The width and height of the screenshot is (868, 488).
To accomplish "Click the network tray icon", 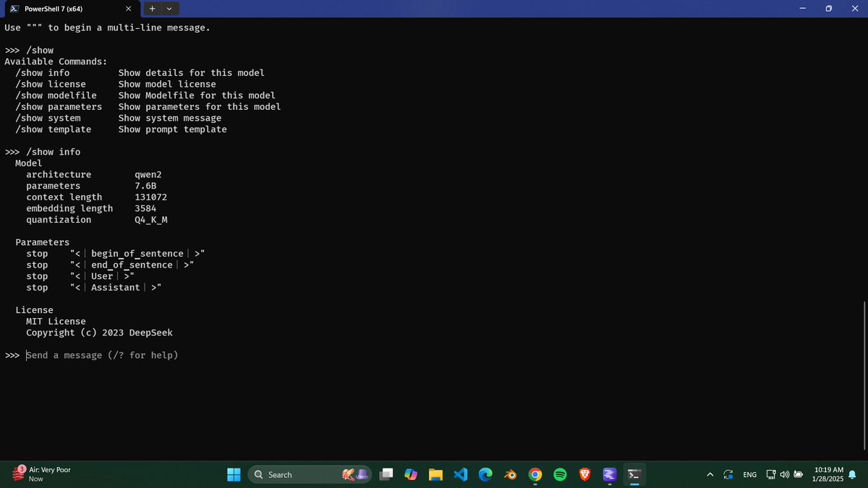I will pyautogui.click(x=771, y=474).
